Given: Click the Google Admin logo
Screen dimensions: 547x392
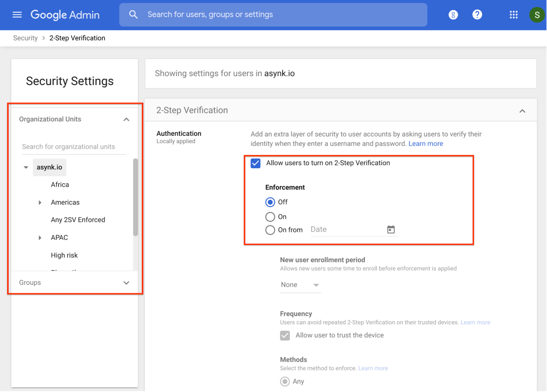Looking at the screenshot, I should coord(65,15).
